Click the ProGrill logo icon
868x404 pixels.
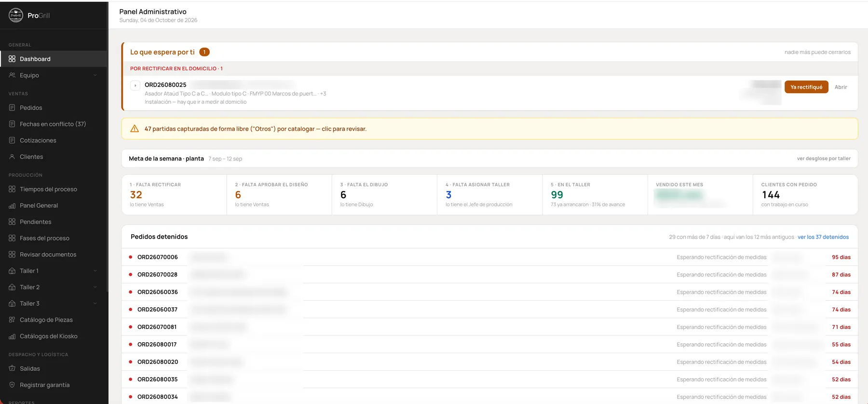[x=16, y=15]
